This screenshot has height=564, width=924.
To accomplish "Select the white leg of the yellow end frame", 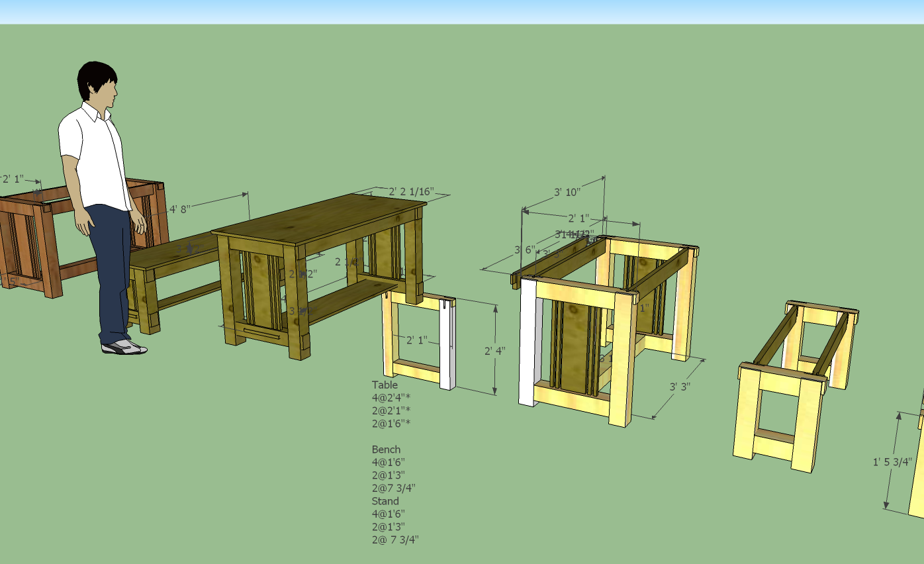I will point(448,344).
